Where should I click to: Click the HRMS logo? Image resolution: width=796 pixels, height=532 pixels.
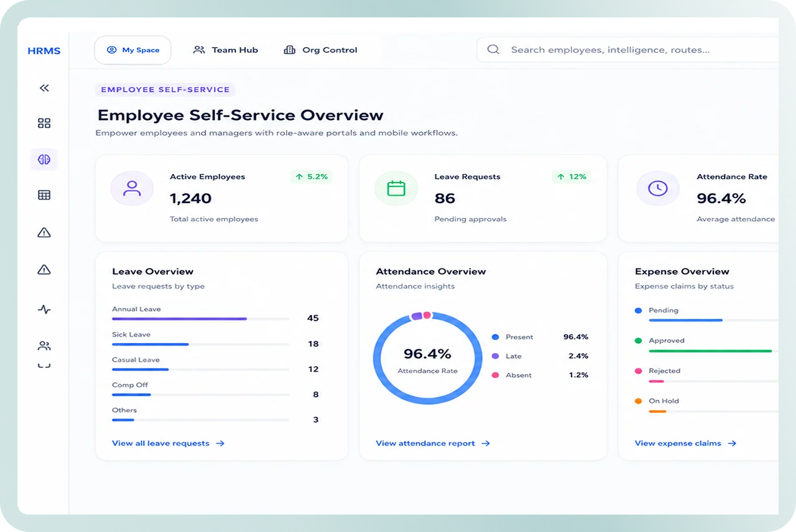pos(44,51)
